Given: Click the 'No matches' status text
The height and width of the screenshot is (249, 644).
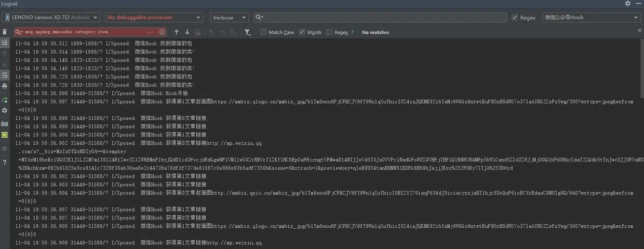Looking at the screenshot, I should tap(375, 32).
